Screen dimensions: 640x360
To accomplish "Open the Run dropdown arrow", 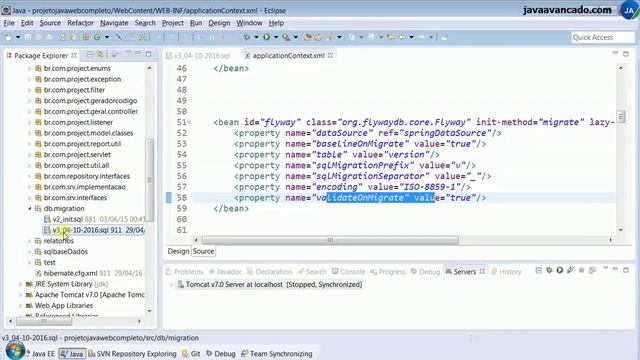I will coord(276,37).
